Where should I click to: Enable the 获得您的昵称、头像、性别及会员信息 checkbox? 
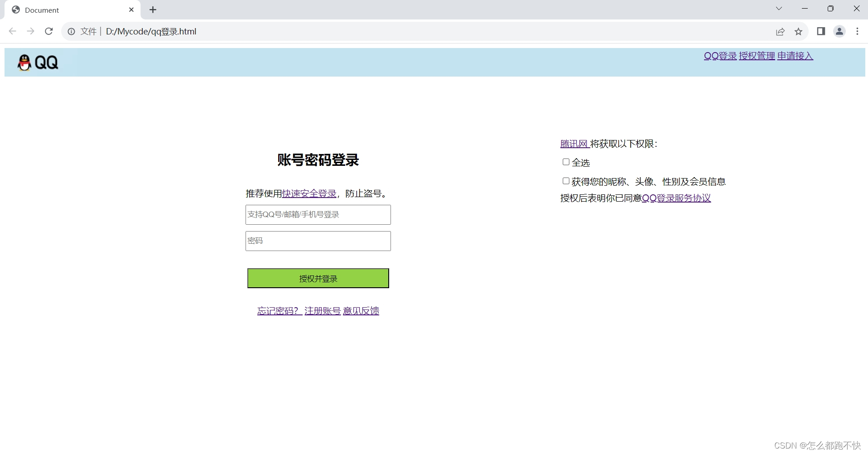566,181
